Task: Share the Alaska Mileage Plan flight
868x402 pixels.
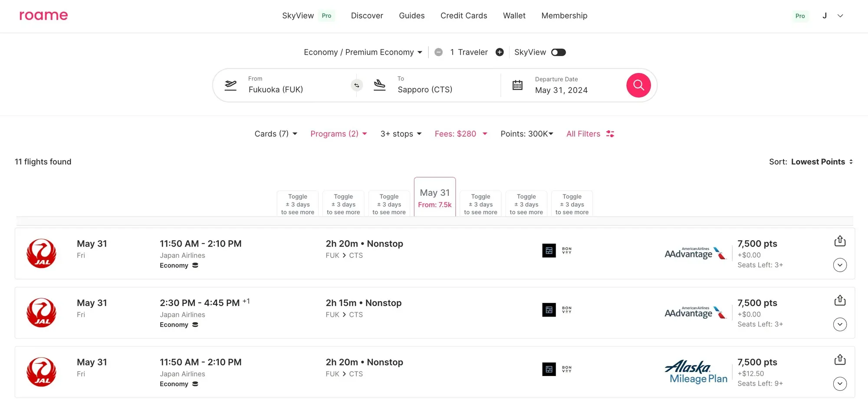Action: (x=840, y=360)
